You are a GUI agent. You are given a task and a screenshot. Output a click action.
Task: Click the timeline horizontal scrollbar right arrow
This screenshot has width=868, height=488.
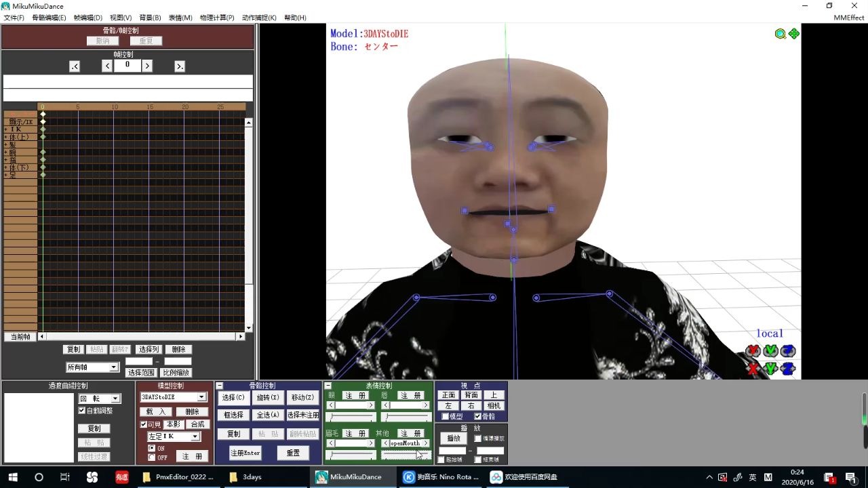[x=240, y=337]
